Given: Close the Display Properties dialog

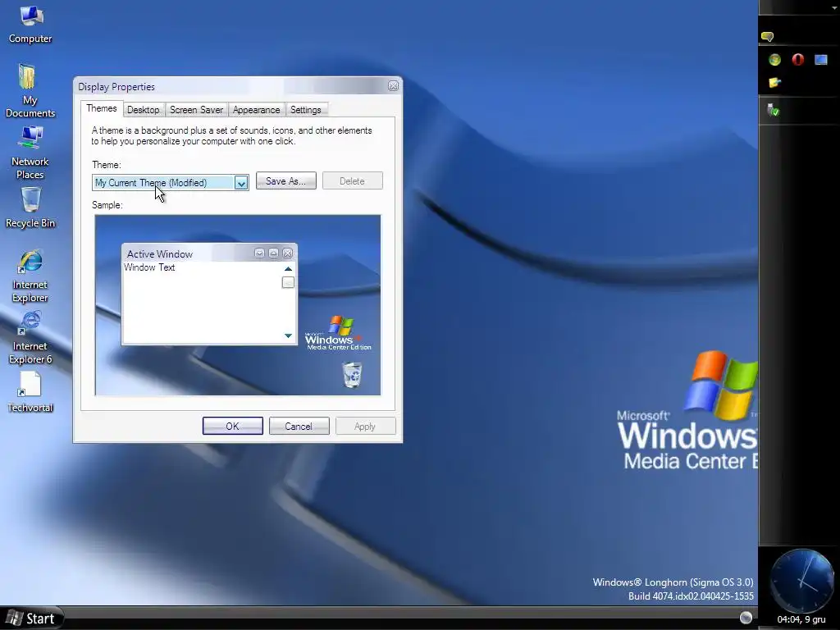Looking at the screenshot, I should [x=393, y=85].
